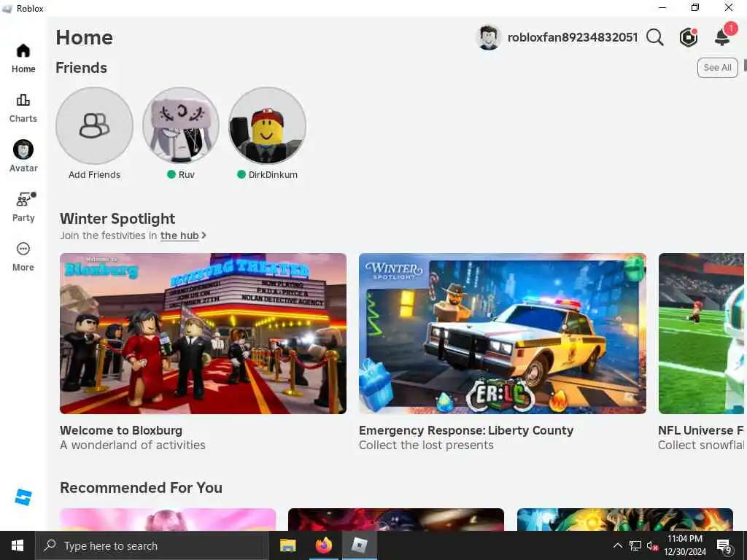
Task: Open the network status tray icon
Action: pyautogui.click(x=635, y=545)
